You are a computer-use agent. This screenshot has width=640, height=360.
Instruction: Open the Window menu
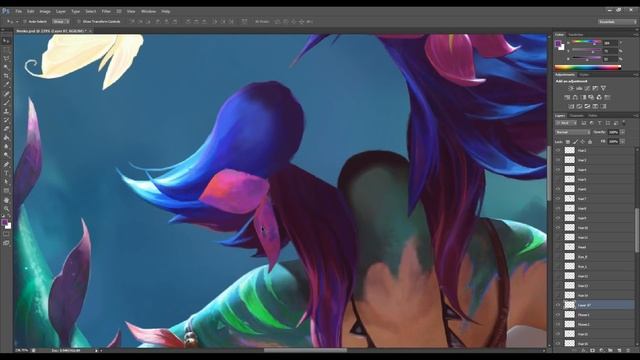(149, 11)
